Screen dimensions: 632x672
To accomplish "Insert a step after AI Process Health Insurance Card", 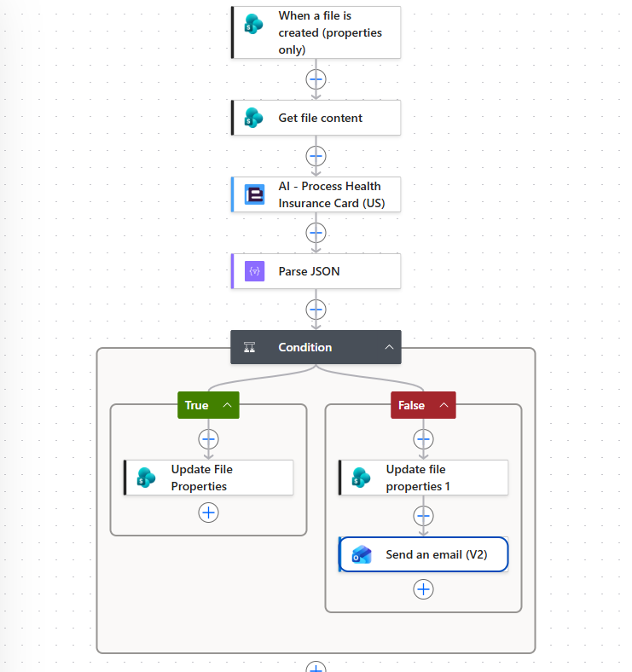I will pyautogui.click(x=316, y=233).
